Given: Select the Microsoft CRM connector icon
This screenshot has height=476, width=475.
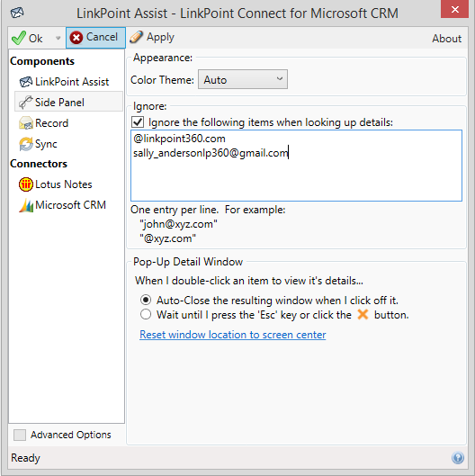Looking at the screenshot, I should [26, 205].
